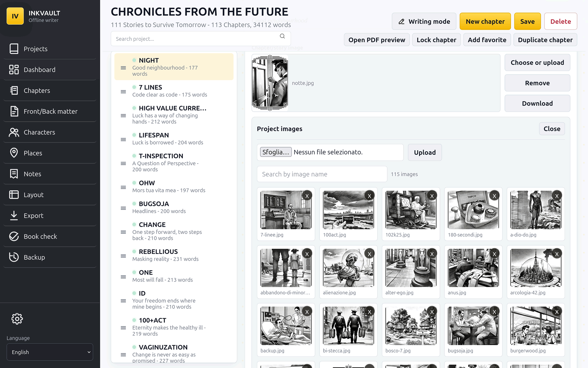Viewport: 588px width, 368px height.
Task: Delete the current chapter
Action: (561, 21)
